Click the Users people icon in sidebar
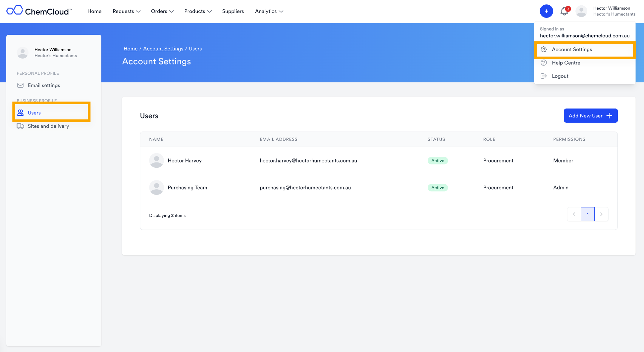Image resolution: width=644 pixels, height=352 pixels. tap(20, 113)
